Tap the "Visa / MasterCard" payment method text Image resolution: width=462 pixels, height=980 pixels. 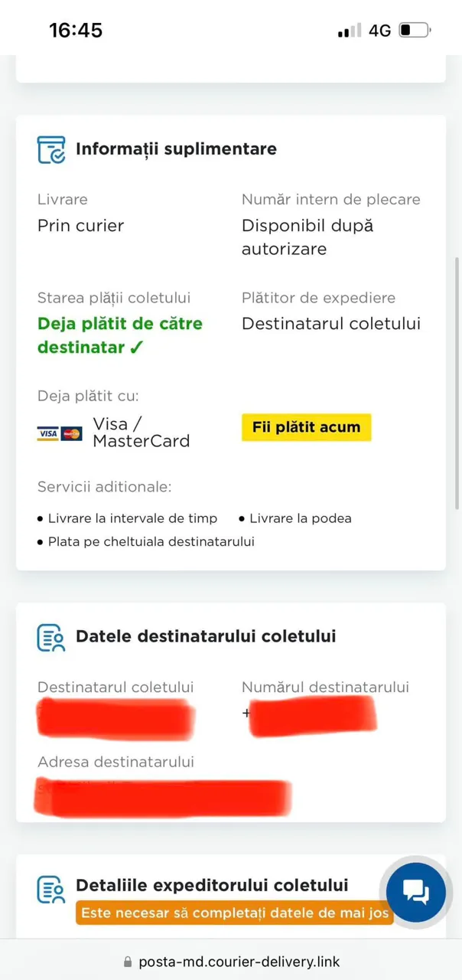point(141,432)
